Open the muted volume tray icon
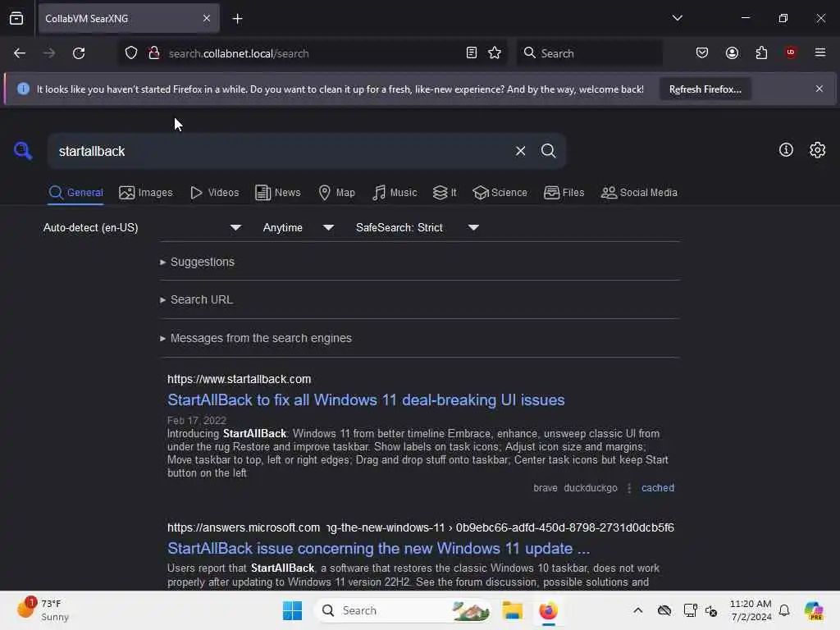 coord(711,610)
